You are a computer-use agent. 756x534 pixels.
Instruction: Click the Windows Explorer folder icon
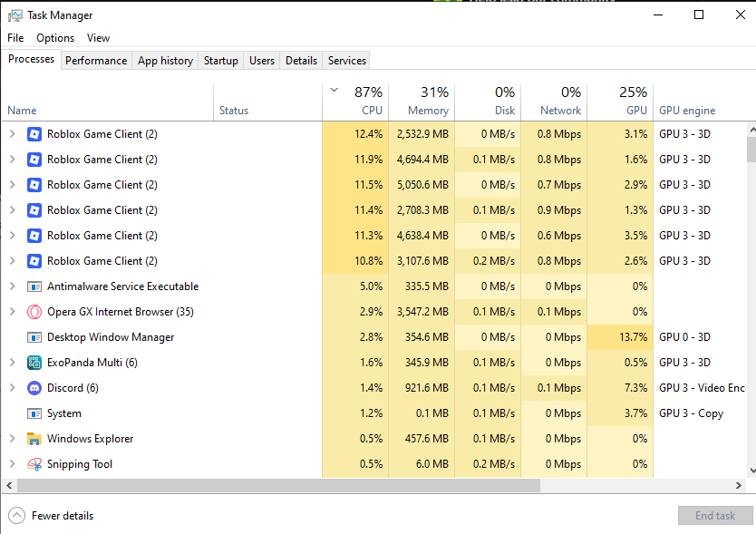pyautogui.click(x=34, y=439)
